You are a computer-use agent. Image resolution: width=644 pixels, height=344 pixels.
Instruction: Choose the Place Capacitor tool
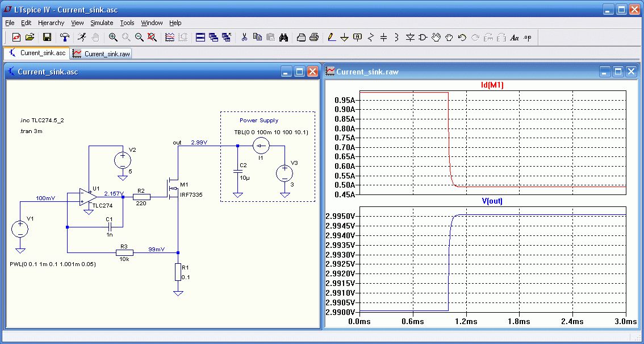[383, 38]
